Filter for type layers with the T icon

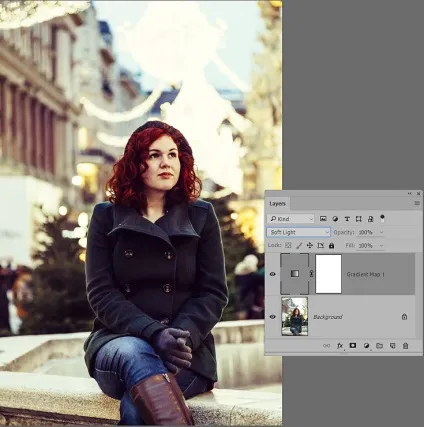(347, 219)
